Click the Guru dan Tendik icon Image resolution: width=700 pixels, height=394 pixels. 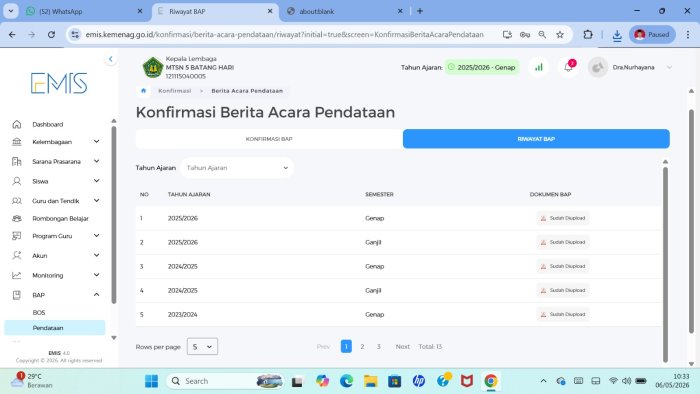(17, 201)
